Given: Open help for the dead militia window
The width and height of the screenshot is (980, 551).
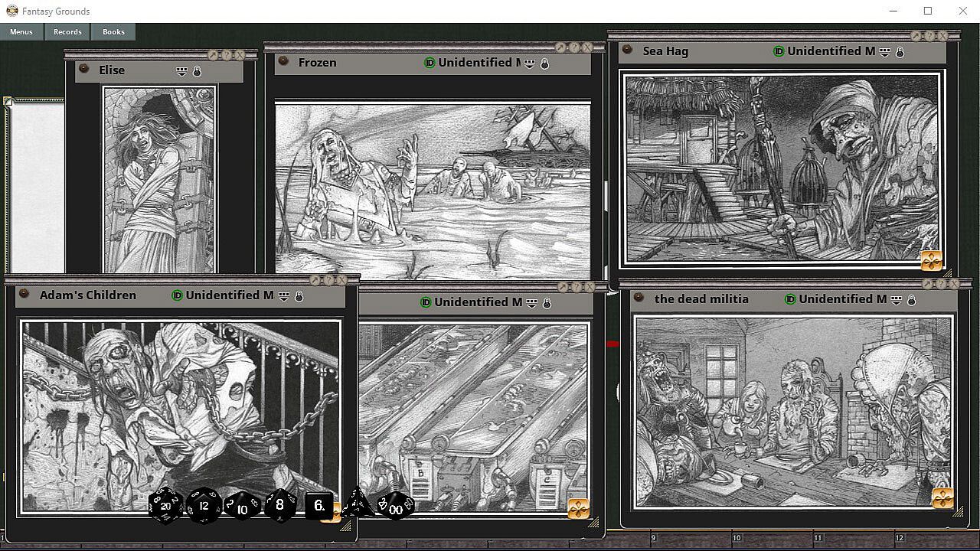Looking at the screenshot, I should point(942,284).
